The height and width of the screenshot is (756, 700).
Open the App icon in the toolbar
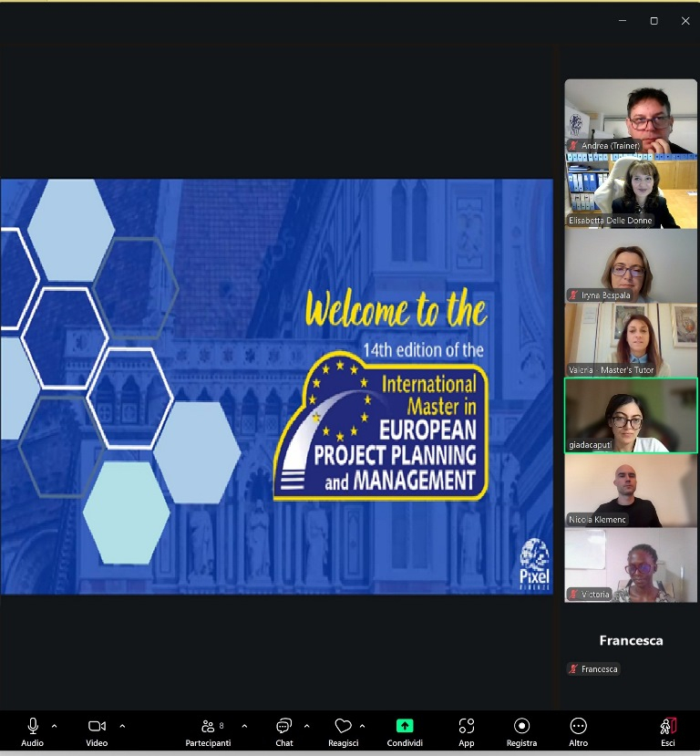[x=467, y=727]
